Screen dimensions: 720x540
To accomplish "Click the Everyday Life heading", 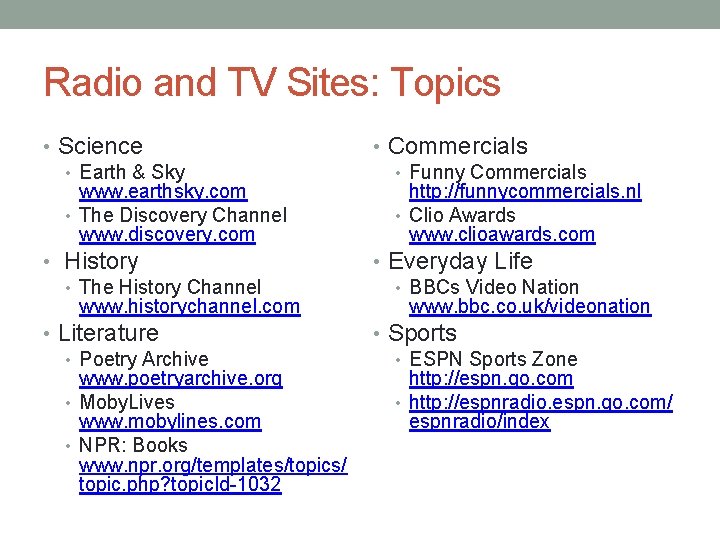I will tap(460, 261).
